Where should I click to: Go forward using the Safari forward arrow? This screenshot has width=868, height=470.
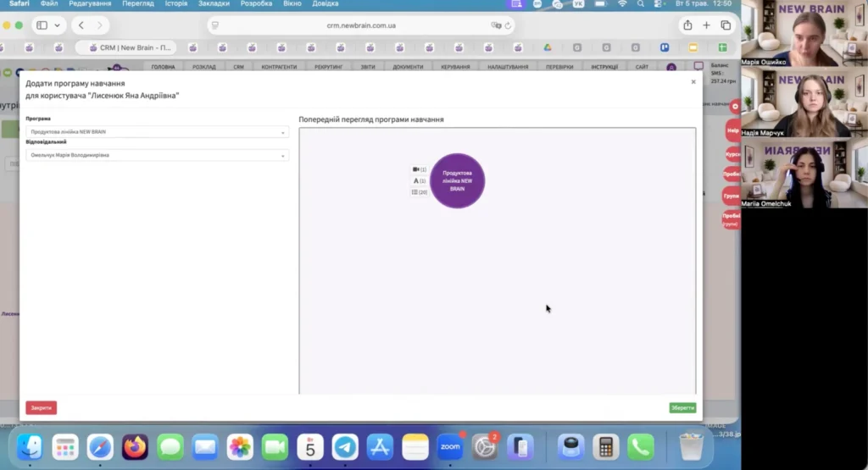point(100,25)
